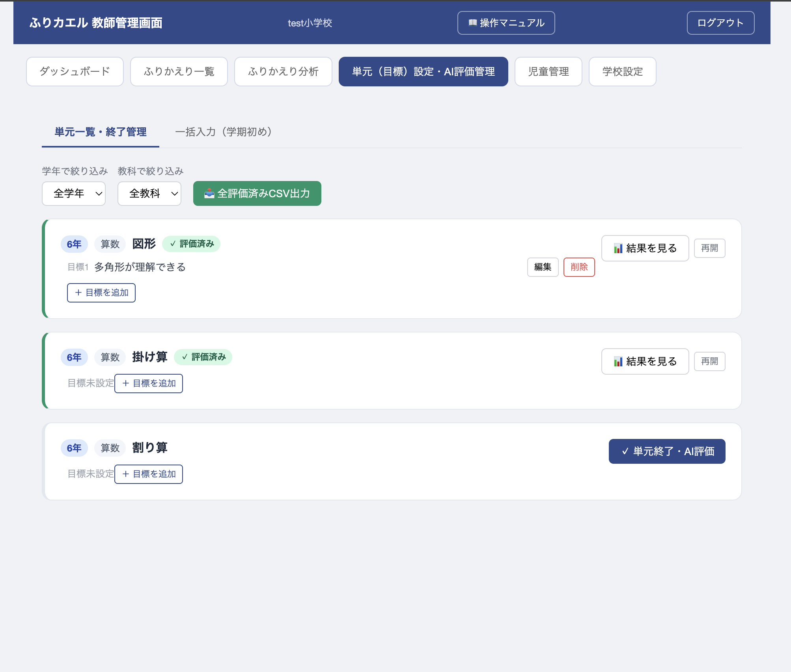The image size is (791, 672).
Task: Delete the 多角形が理解できる goal via 削除
Action: (579, 267)
